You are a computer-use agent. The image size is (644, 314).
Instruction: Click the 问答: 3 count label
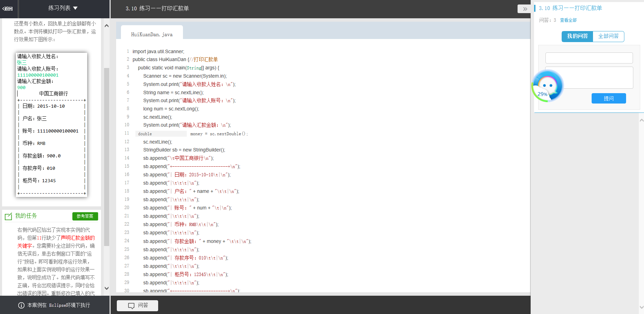point(548,20)
